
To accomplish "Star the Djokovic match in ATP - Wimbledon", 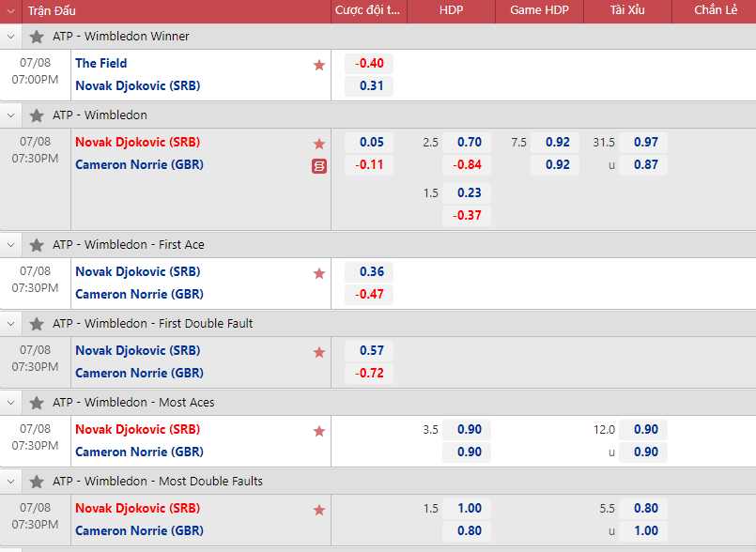I will coord(319,144).
